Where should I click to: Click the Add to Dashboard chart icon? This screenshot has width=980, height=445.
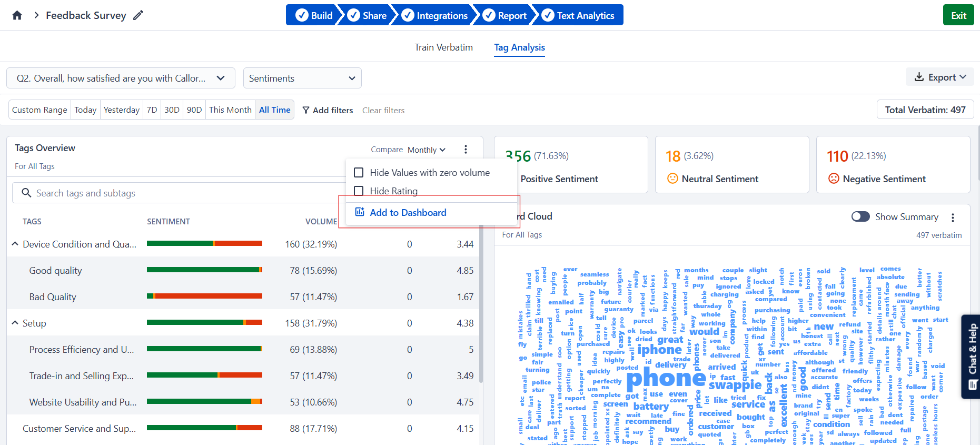click(360, 212)
